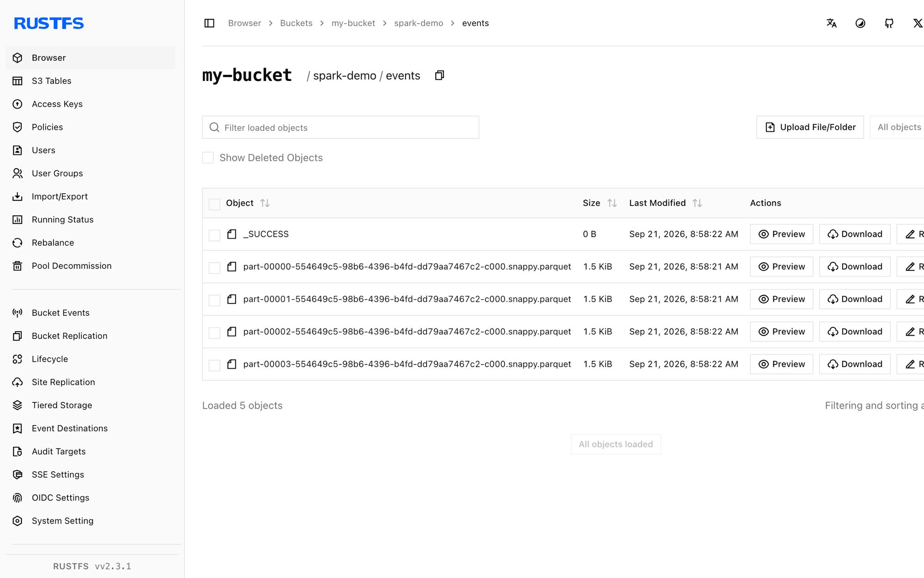Click the search icon in the filter box
The image size is (924, 578).
coord(214,127)
